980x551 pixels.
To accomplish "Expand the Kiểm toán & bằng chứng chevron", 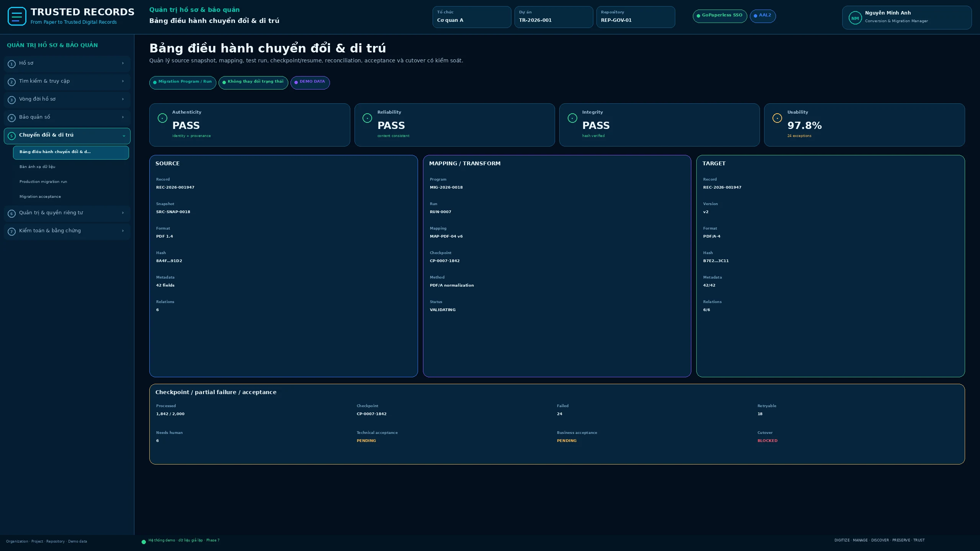I will [123, 231].
